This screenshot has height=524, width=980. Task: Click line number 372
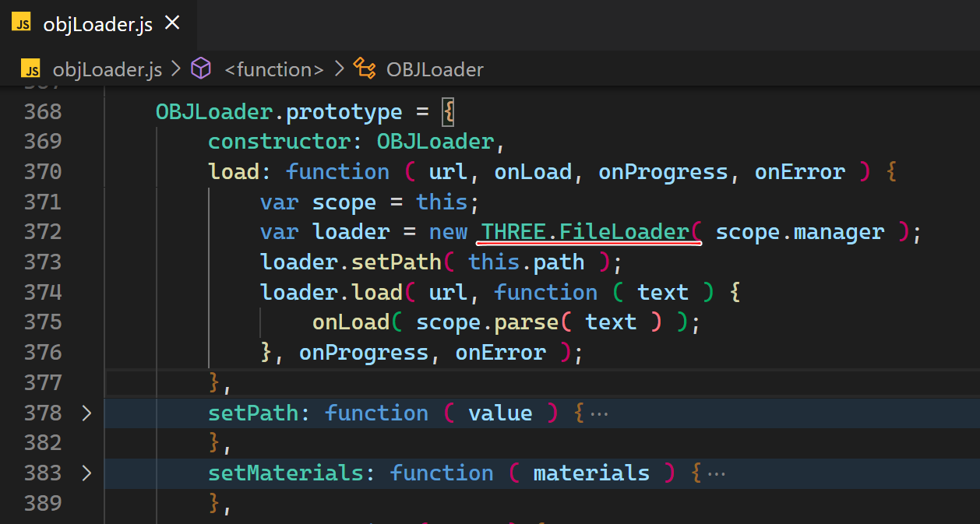tap(43, 232)
